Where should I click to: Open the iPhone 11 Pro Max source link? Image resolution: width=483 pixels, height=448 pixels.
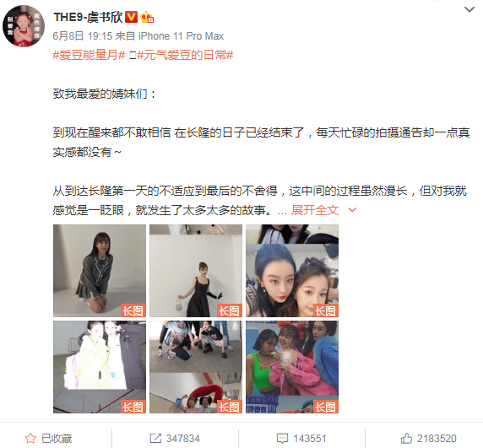181,36
